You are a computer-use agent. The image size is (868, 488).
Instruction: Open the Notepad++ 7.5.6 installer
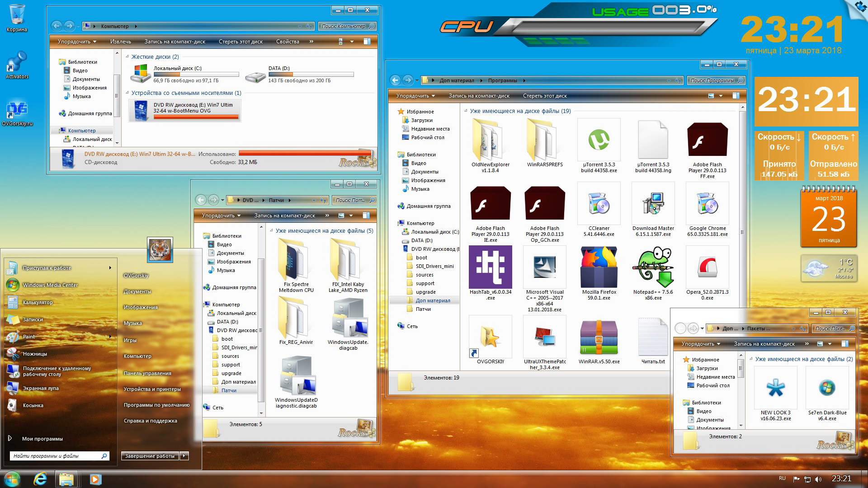pyautogui.click(x=653, y=267)
